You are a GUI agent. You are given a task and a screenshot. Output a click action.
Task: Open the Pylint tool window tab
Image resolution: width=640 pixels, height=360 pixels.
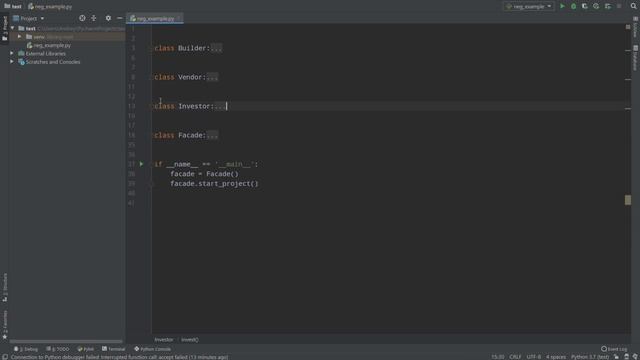tap(86, 349)
